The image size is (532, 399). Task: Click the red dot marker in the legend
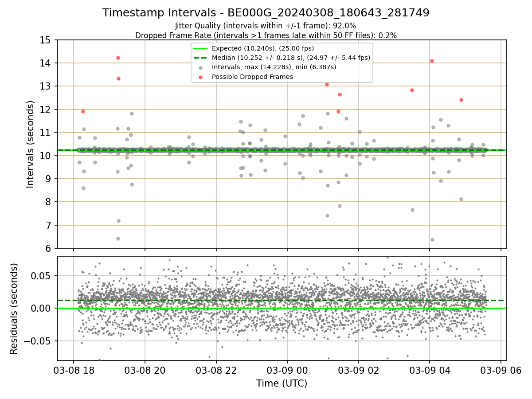(201, 77)
